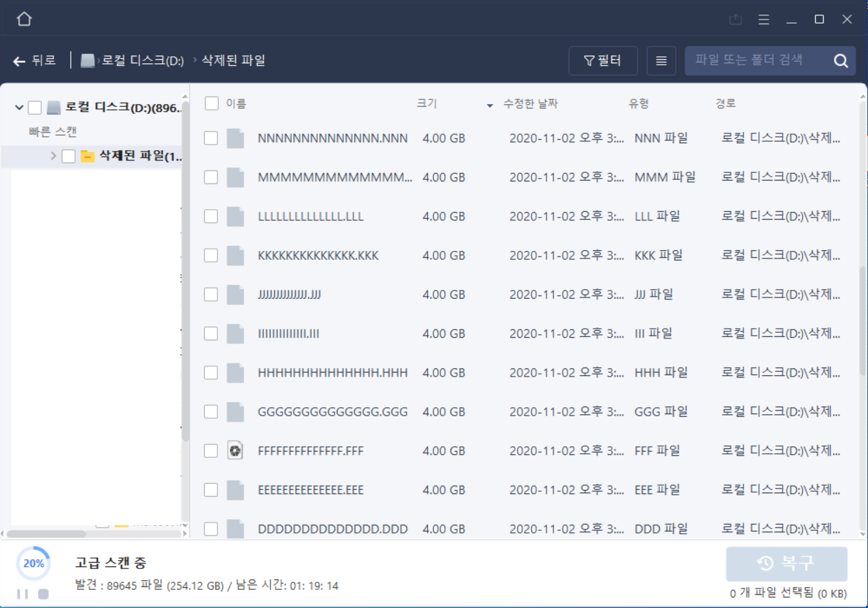Go to the home screen icon
Image resolution: width=868 pixels, height=608 pixels.
(24, 19)
